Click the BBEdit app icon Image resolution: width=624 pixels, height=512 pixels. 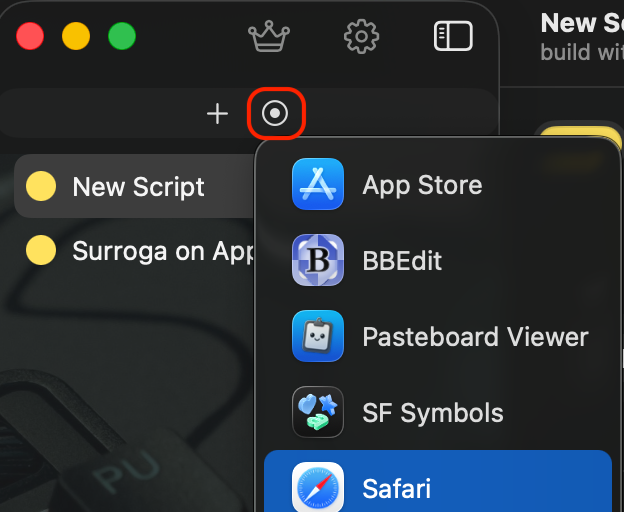[318, 260]
